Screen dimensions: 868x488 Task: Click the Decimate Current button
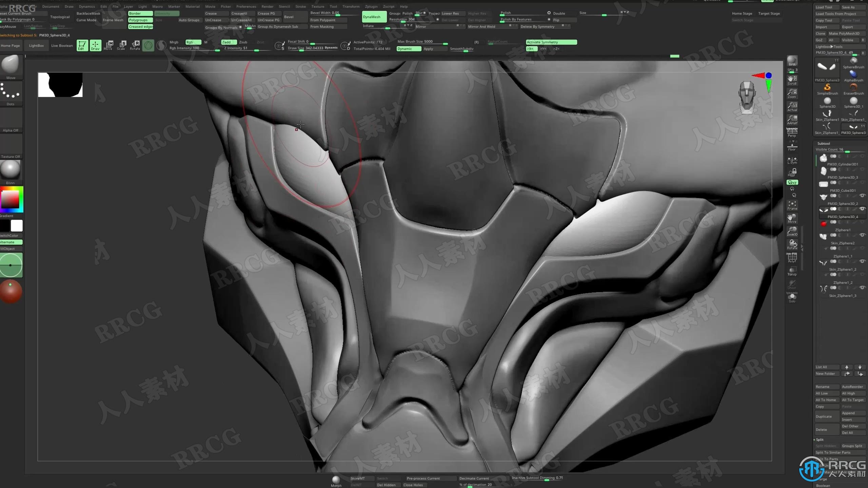pos(475,477)
